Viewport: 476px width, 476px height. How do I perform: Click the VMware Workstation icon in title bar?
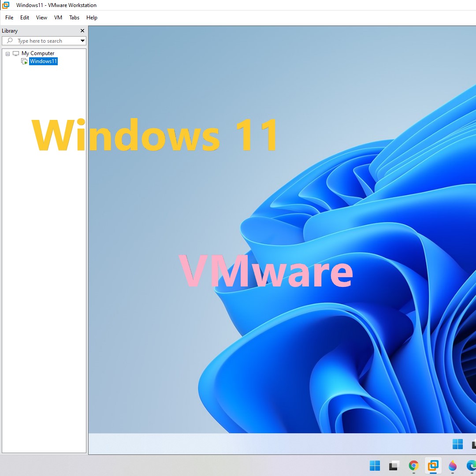point(5,5)
